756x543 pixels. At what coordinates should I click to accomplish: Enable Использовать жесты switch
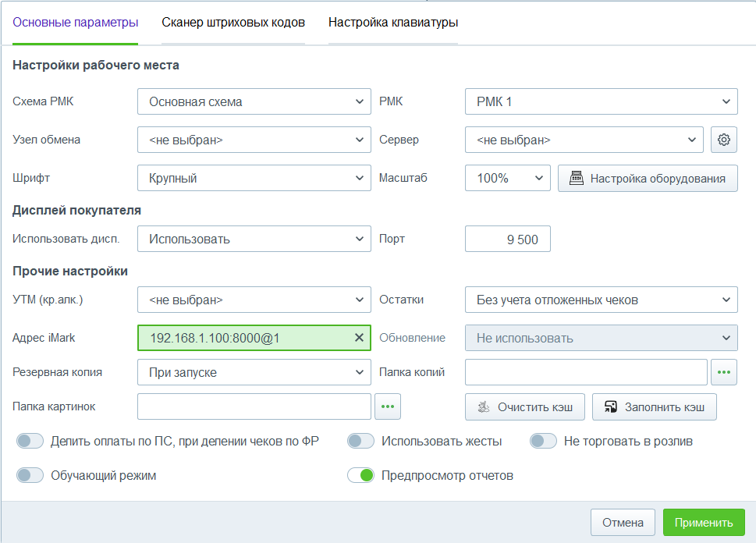(x=361, y=442)
